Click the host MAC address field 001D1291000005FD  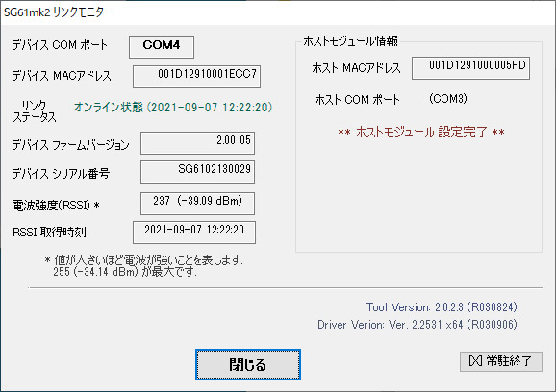470,67
